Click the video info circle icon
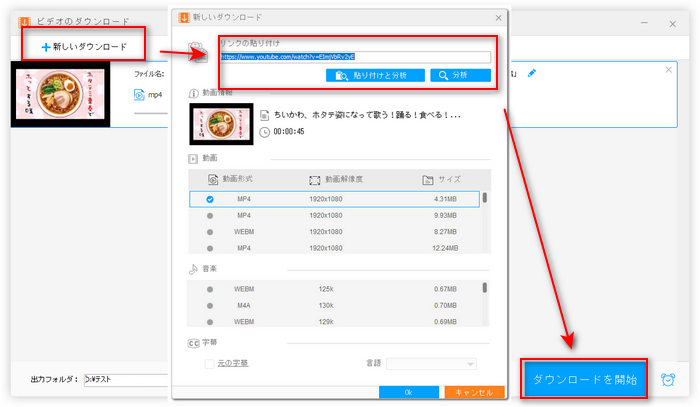The height and width of the screenshot is (407, 700). [193, 92]
